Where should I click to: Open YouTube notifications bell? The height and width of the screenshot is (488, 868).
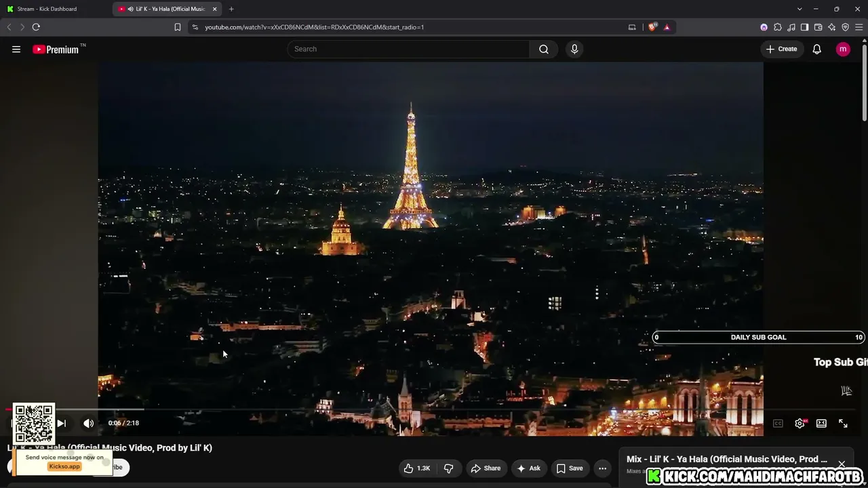click(817, 49)
